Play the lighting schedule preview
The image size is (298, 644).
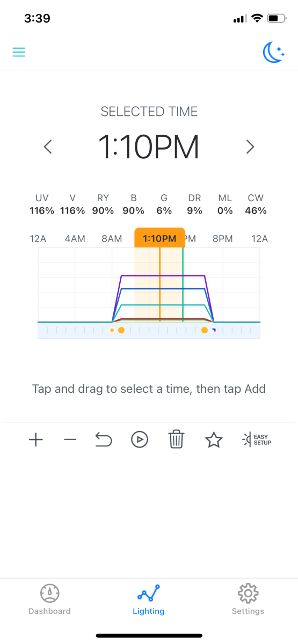[140, 440]
